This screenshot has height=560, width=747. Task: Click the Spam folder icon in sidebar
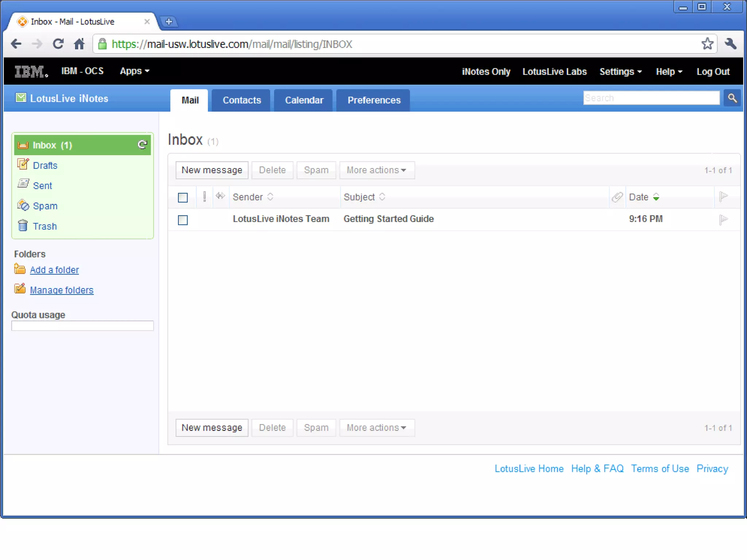[x=23, y=205]
